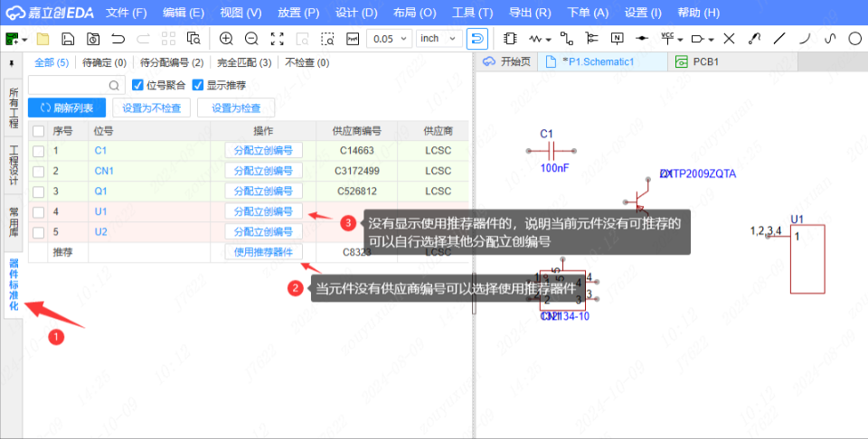Select the polyline drawing tool

pyautogui.click(x=754, y=39)
